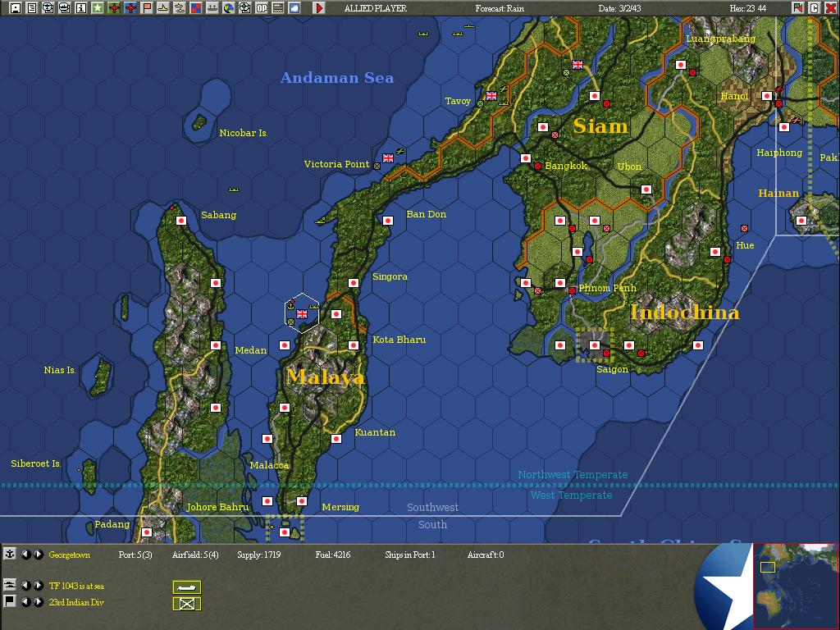Screen dimensions: 840x630
Task: Open 'TF 1043 is at sea' task force
Action: (76, 586)
